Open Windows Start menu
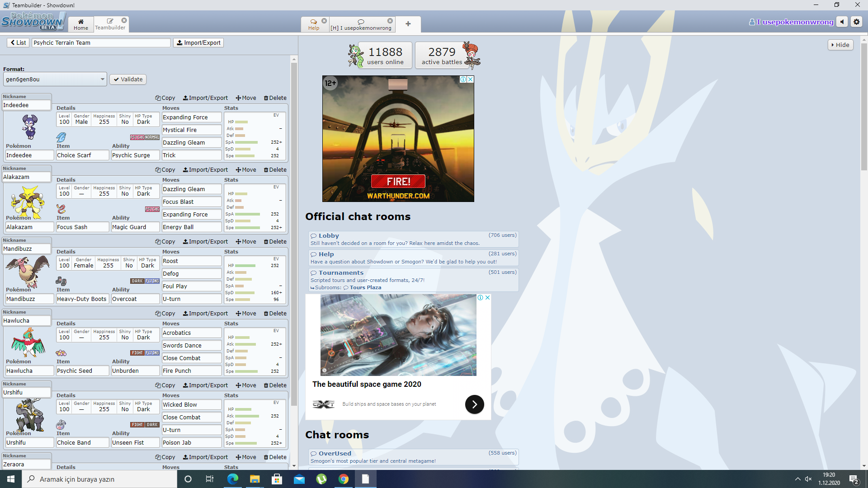Image resolution: width=868 pixels, height=488 pixels. click(11, 479)
